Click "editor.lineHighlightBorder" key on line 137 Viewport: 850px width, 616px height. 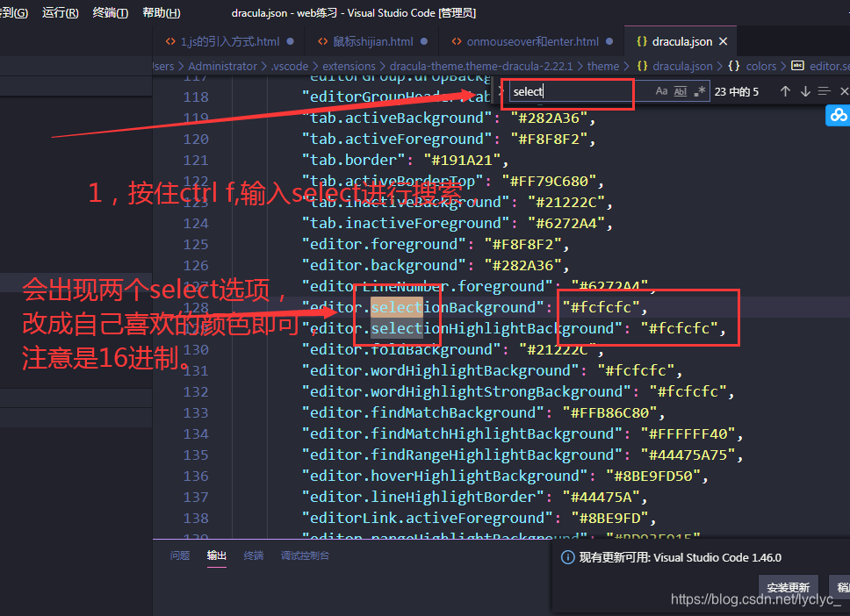(423, 498)
